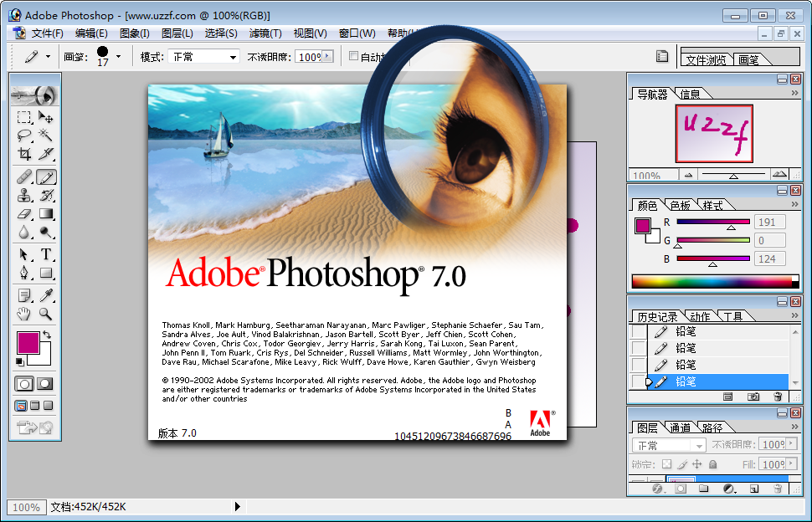Open the Layers Fill slider arrow
This screenshot has height=522, width=812.
pyautogui.click(x=791, y=464)
